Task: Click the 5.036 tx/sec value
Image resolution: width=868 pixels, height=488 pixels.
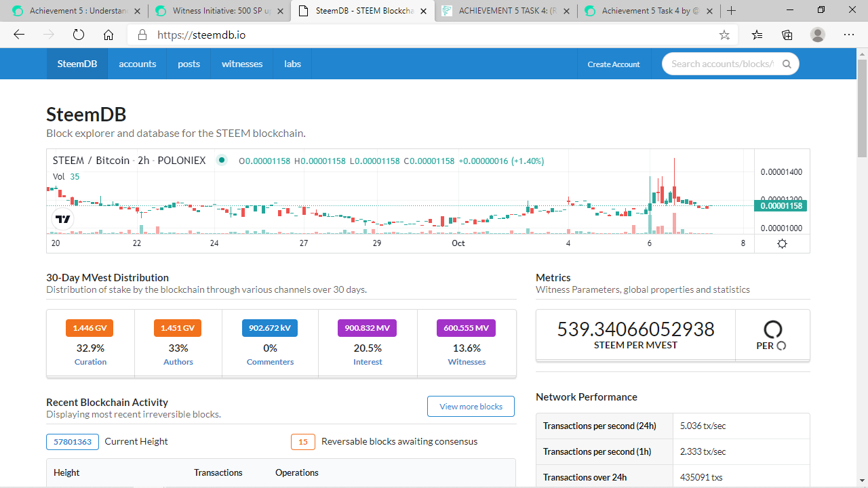Action: (703, 426)
